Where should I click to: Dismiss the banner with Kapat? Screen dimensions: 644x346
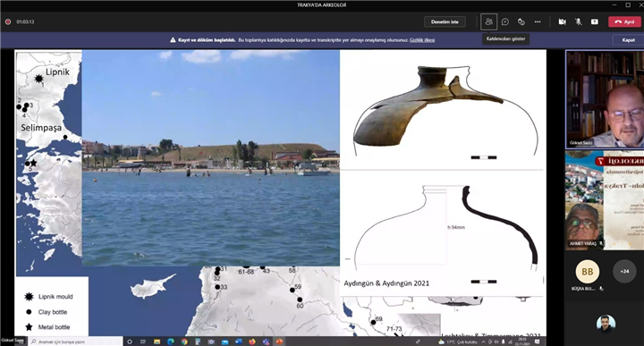628,40
